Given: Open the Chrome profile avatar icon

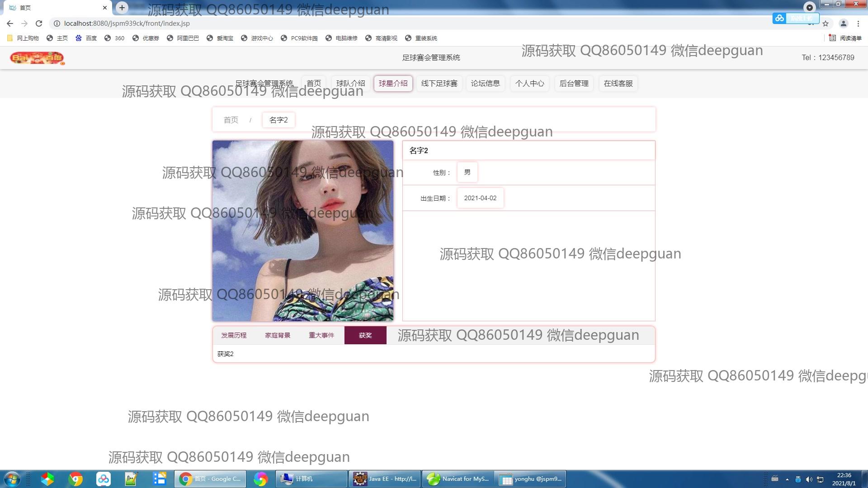Looking at the screenshot, I should tap(843, 23).
